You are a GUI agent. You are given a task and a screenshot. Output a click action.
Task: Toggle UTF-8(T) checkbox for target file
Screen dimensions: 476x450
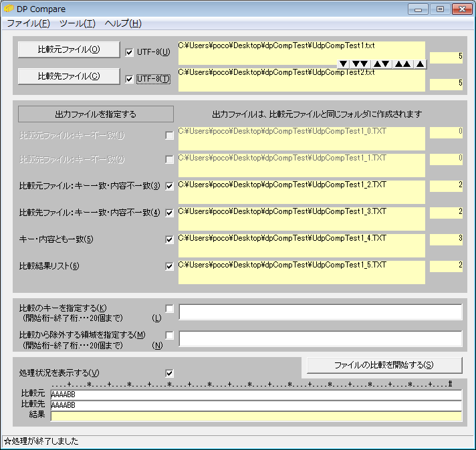coord(130,79)
